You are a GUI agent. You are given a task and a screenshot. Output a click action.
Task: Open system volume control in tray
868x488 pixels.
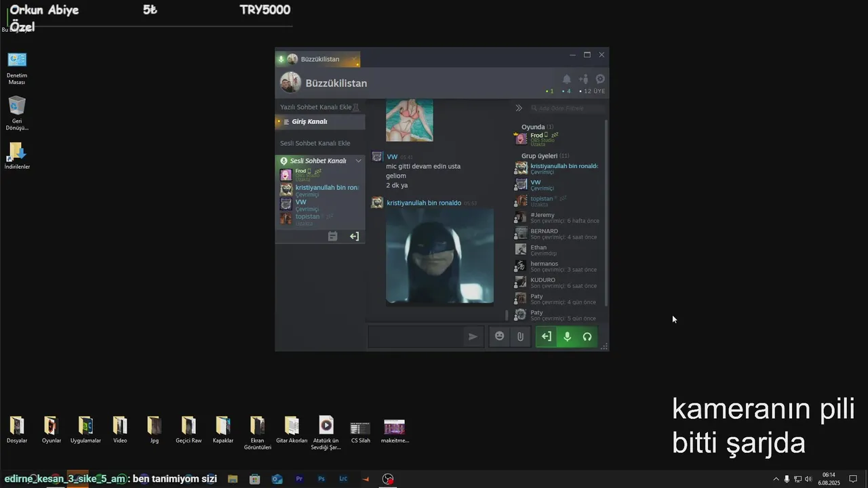(808, 479)
